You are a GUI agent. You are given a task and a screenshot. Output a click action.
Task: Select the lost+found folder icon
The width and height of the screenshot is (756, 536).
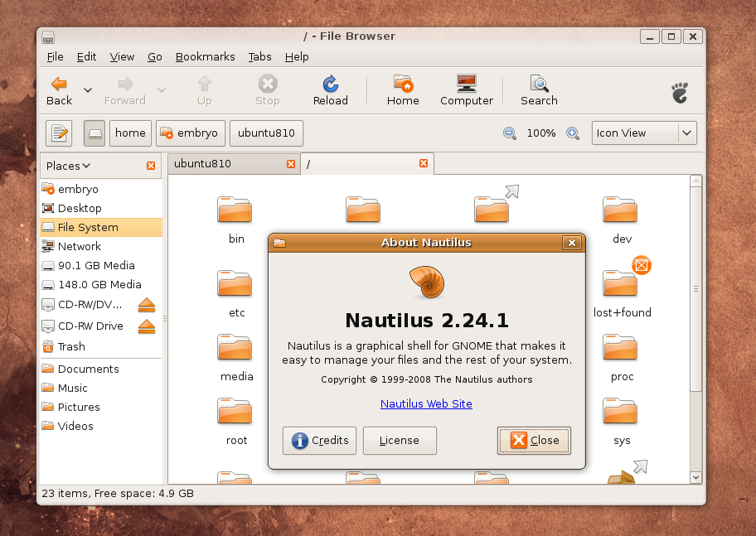(x=620, y=283)
